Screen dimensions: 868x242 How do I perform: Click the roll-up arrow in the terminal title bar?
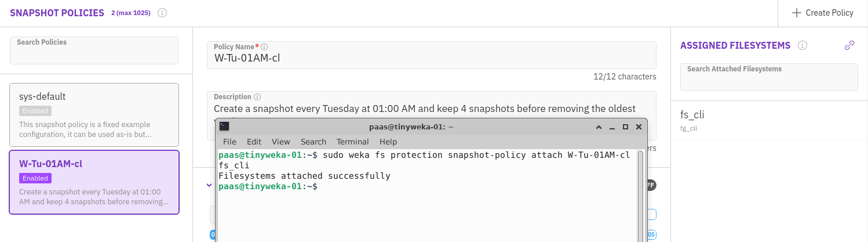[600, 127]
